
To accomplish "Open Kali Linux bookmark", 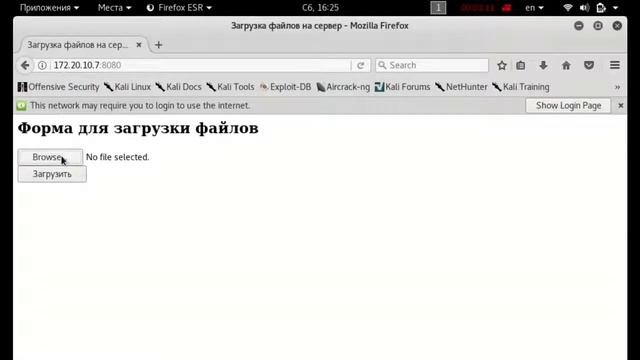I will (127, 87).
